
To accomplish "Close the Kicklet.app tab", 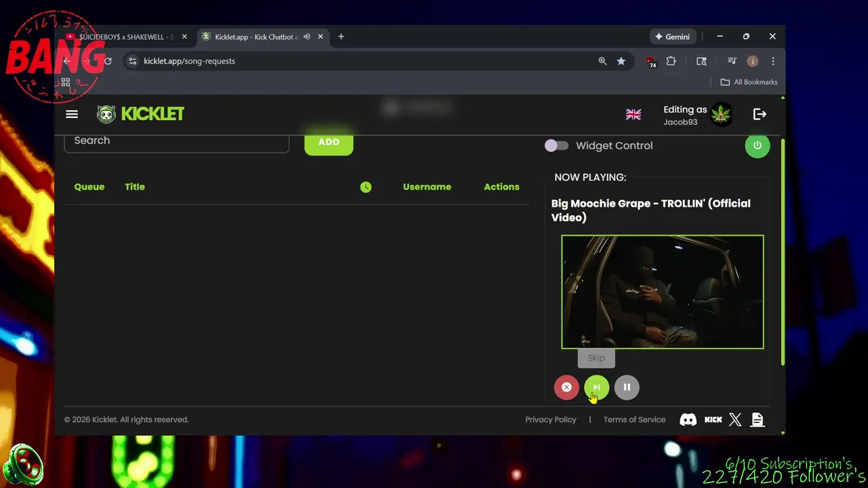I will (x=321, y=37).
